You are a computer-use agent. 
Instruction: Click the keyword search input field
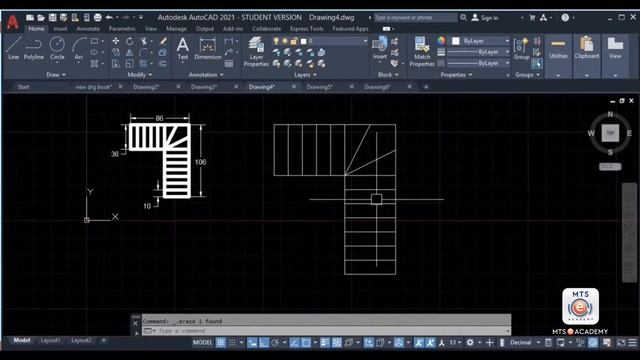click(416, 18)
